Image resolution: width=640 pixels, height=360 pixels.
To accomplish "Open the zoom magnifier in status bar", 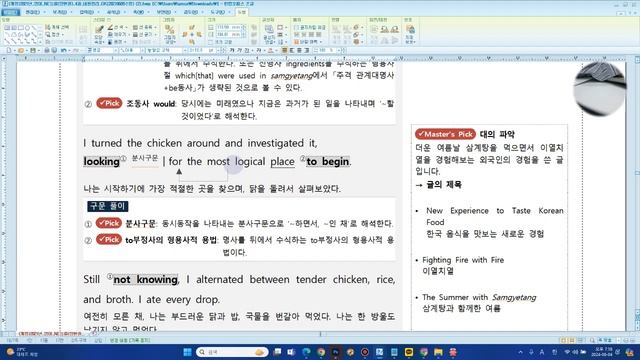I will 592,340.
